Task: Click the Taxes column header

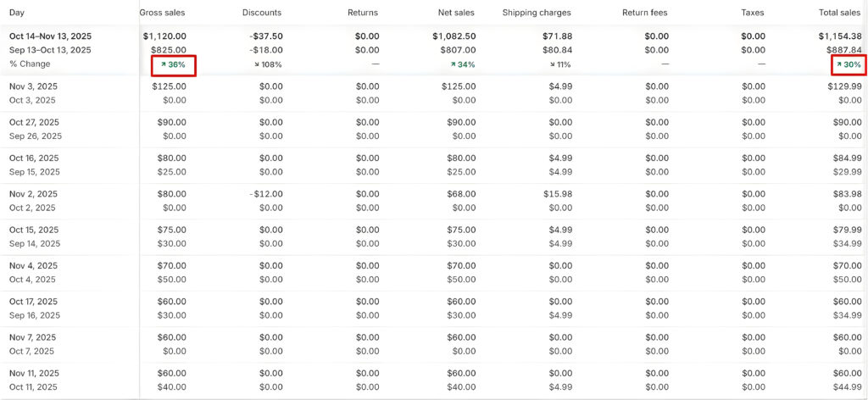Action: [752, 13]
